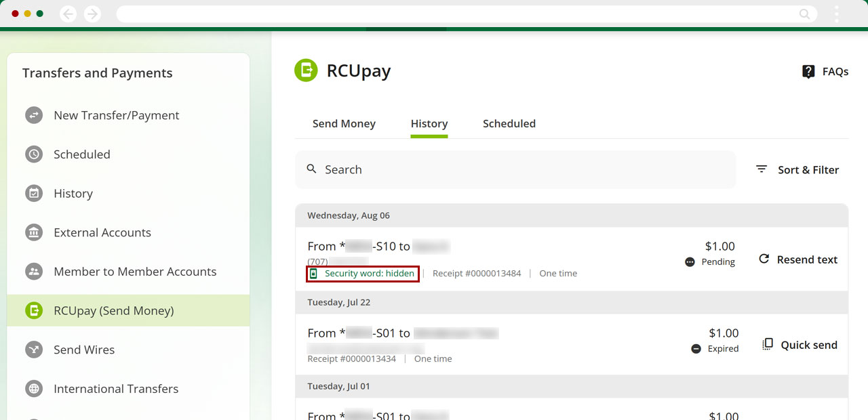Click the RCUpay page title
The height and width of the screenshot is (420, 868).
tap(359, 71)
